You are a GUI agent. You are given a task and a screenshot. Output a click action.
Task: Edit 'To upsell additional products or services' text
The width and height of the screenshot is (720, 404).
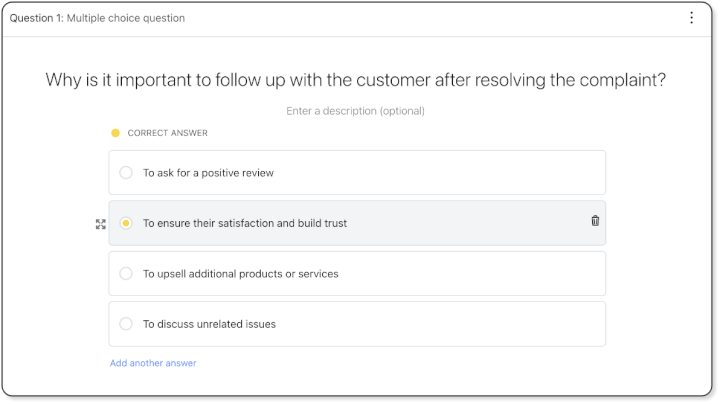tap(240, 273)
